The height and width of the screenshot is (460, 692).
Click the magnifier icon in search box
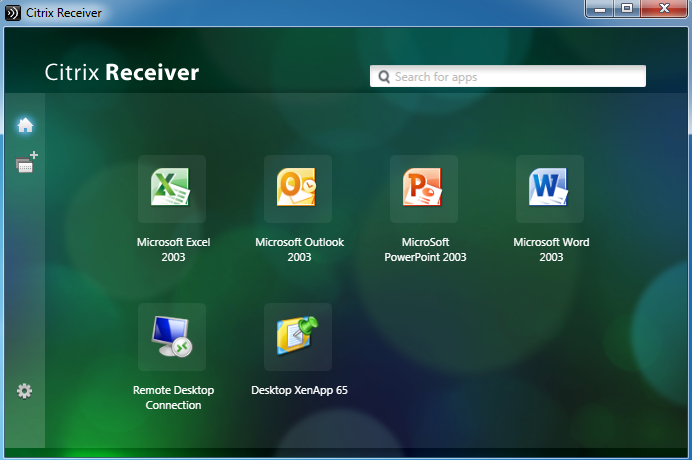pyautogui.click(x=384, y=77)
